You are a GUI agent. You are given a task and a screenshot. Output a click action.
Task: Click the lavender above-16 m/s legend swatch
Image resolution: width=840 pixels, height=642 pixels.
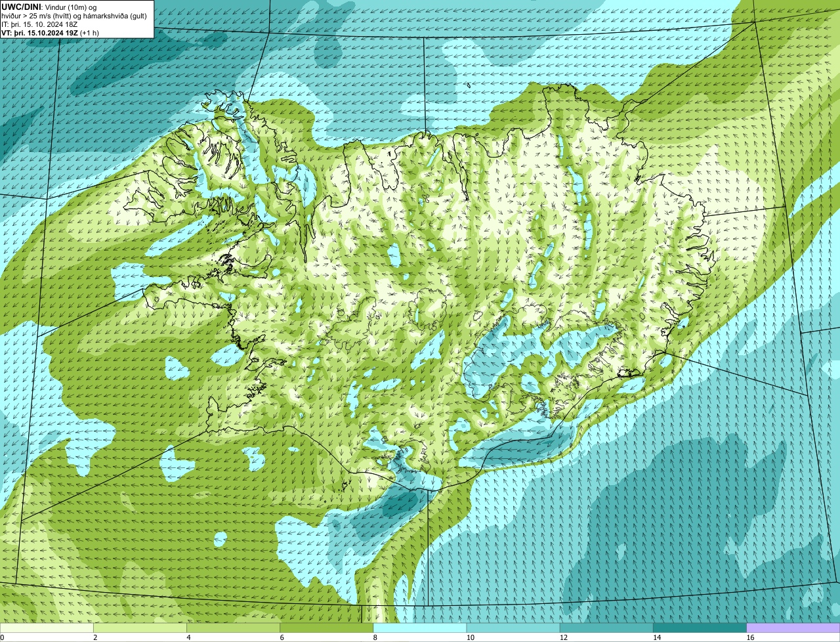[793, 628]
